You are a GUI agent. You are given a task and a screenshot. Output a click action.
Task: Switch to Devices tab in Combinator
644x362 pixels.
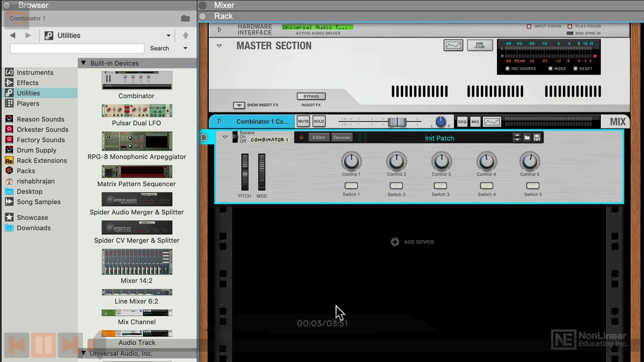[x=341, y=137]
